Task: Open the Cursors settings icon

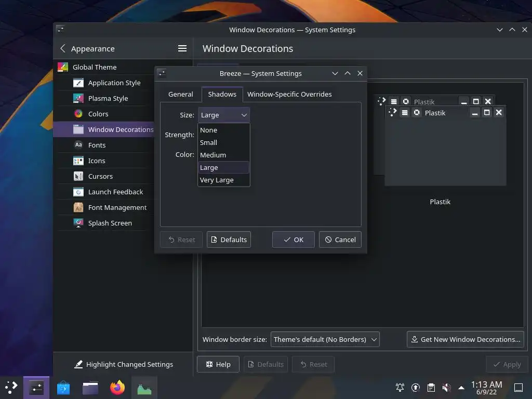Action: [x=78, y=177]
